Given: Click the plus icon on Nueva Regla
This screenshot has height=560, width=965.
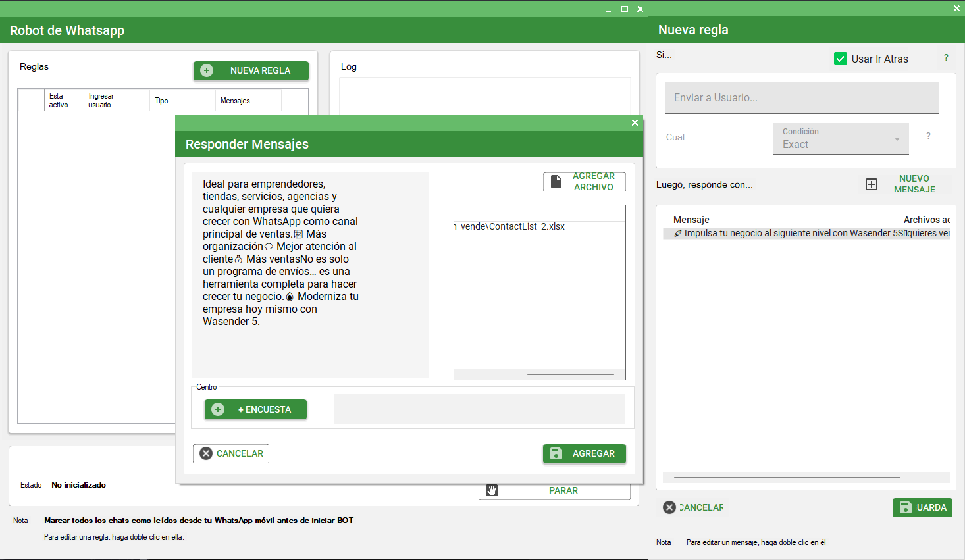Looking at the screenshot, I should pyautogui.click(x=207, y=70).
